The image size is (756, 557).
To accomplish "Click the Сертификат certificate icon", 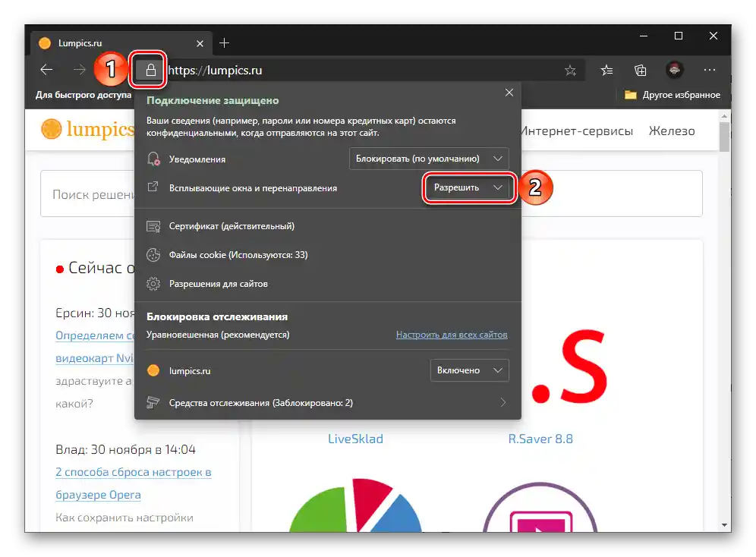I will pyautogui.click(x=153, y=226).
